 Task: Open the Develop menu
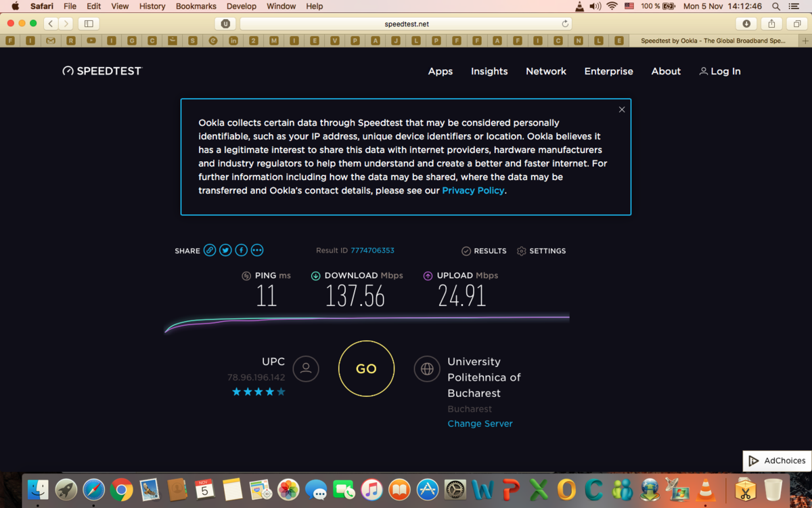(x=242, y=6)
